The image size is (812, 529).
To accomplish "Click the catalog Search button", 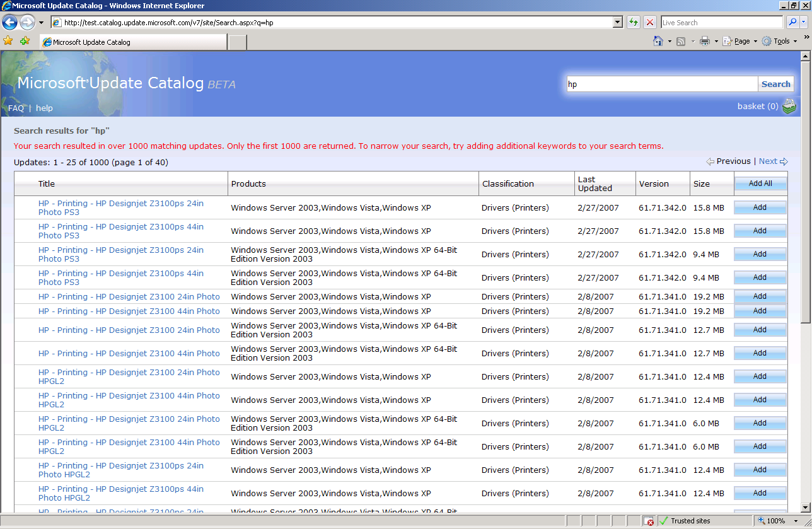I will [775, 84].
